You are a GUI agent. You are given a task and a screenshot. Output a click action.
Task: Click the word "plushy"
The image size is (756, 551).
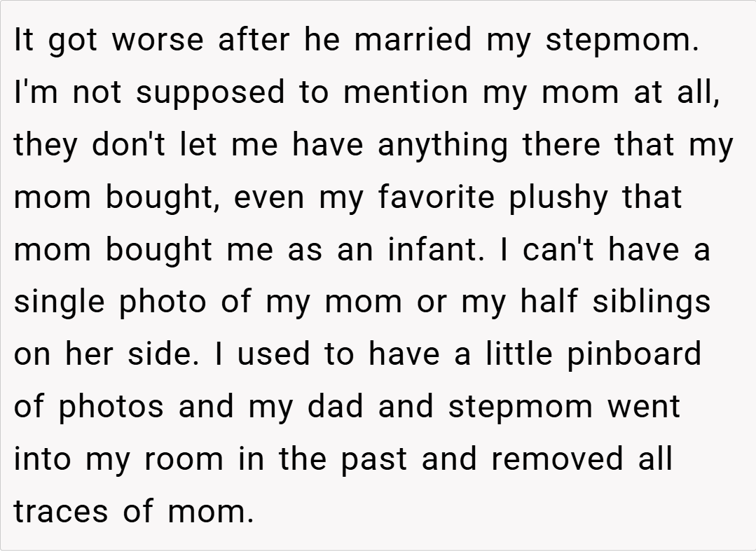[558, 197]
